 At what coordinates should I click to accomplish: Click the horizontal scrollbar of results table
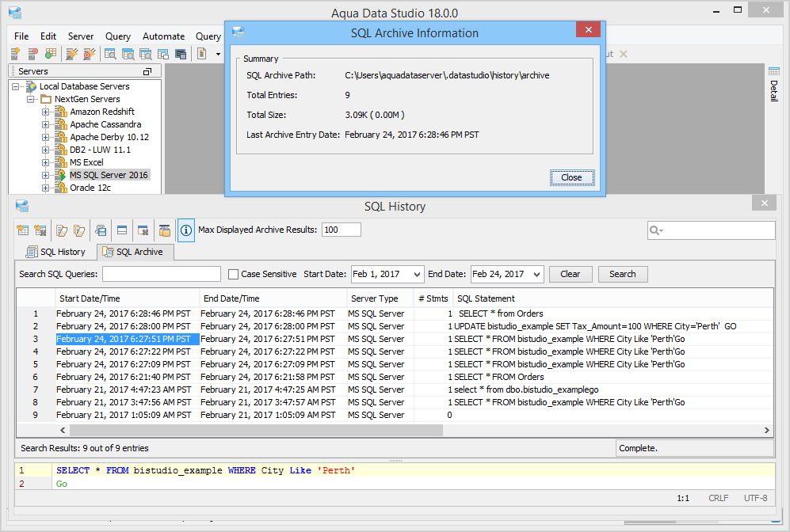(x=256, y=431)
